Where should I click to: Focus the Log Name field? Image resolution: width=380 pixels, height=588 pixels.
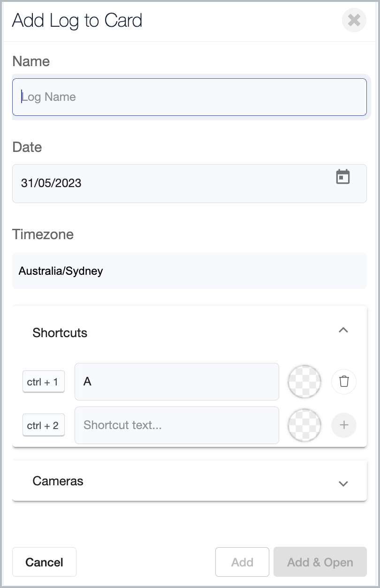[x=189, y=97]
